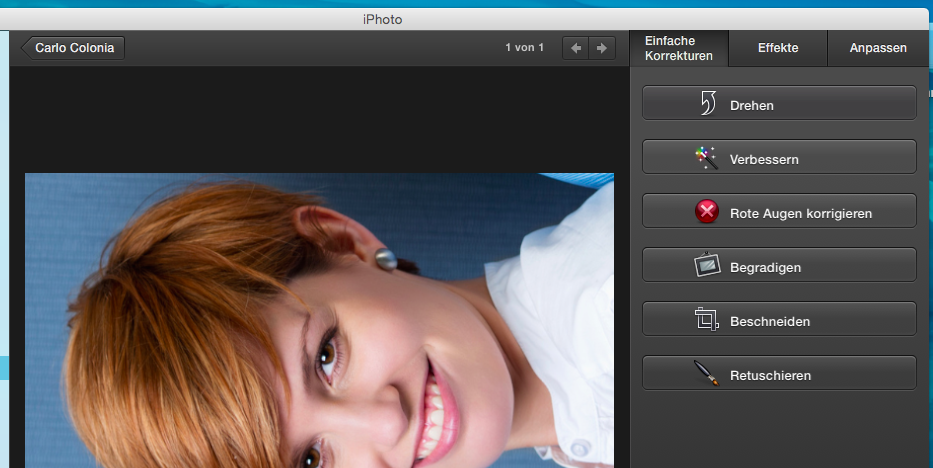The height and width of the screenshot is (468, 933).
Task: Click the woman's portrait photo
Action: [319, 321]
